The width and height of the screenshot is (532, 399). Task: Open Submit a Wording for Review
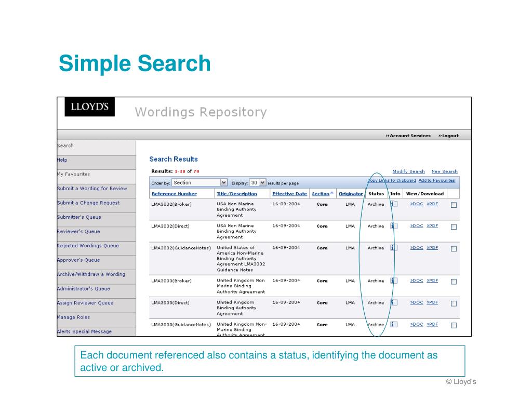pyautogui.click(x=96, y=191)
